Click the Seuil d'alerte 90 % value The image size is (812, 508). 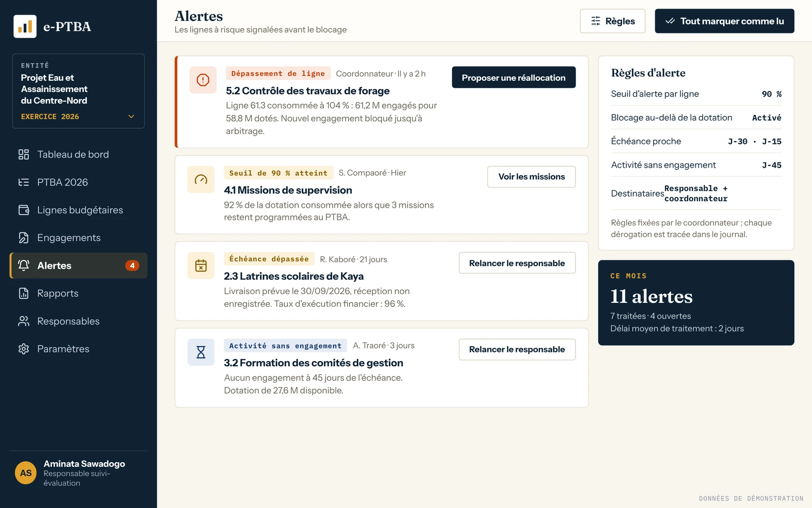[x=771, y=94]
